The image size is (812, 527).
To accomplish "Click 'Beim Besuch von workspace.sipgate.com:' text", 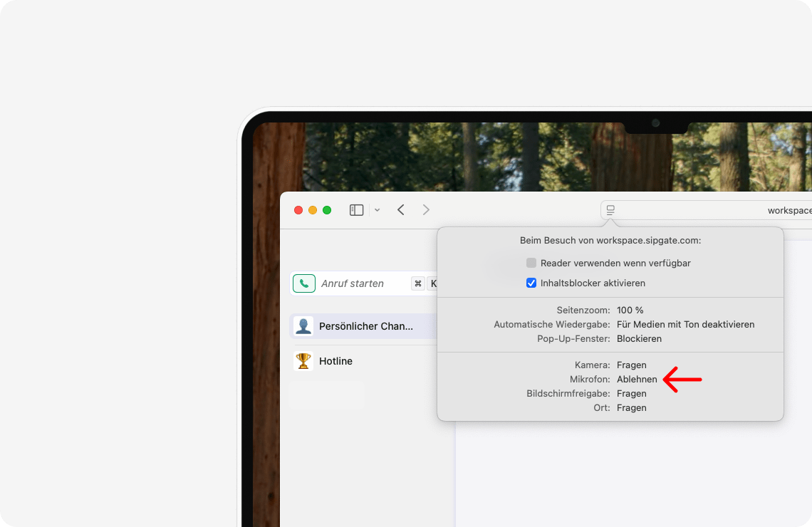I will (610, 240).
